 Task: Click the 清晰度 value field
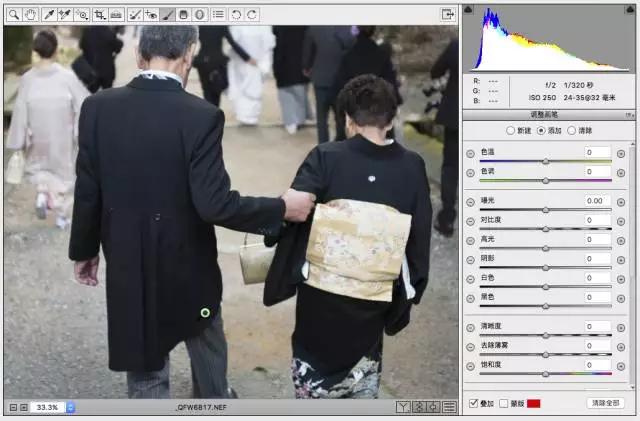tap(598, 326)
